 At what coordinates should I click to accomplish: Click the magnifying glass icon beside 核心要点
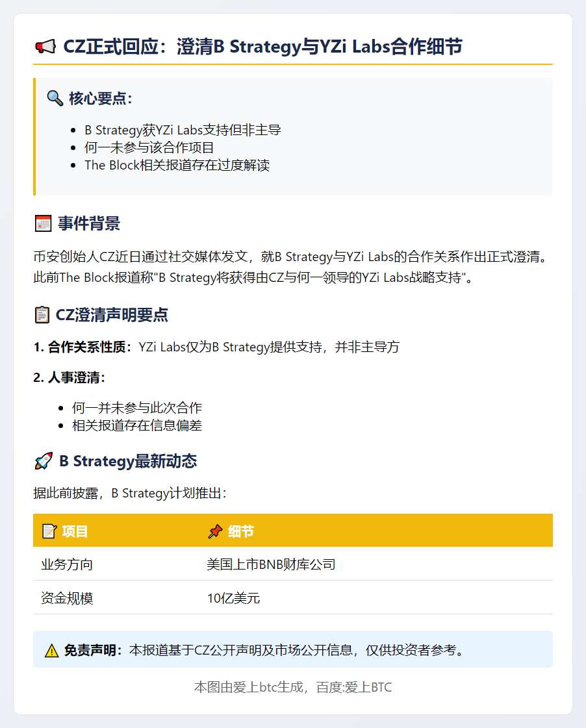55,99
